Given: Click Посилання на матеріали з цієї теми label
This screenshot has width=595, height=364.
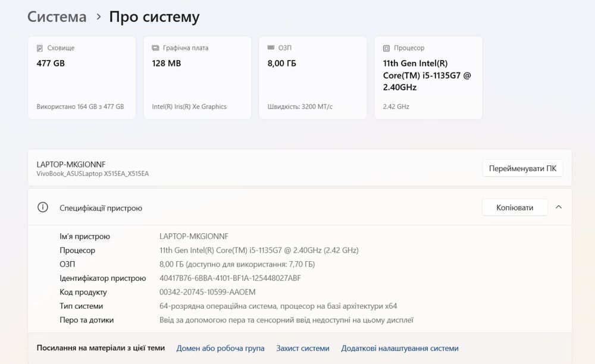Looking at the screenshot, I should point(101,348).
